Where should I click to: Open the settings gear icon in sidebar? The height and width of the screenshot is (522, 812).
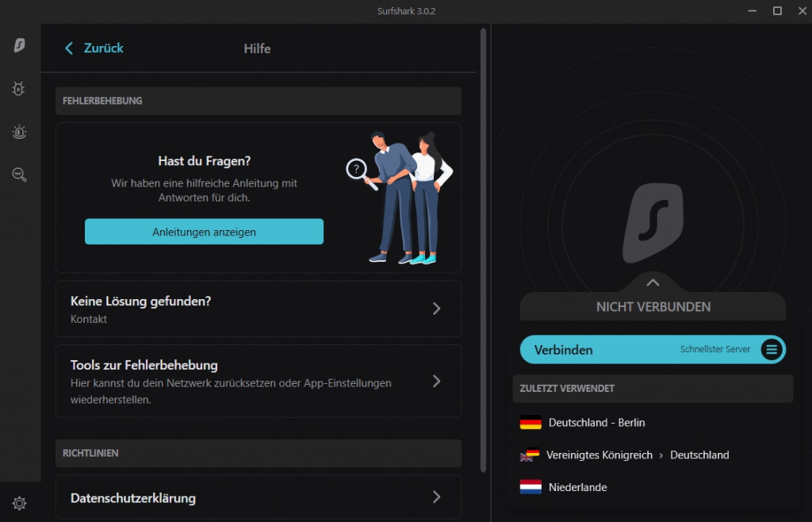click(x=19, y=503)
